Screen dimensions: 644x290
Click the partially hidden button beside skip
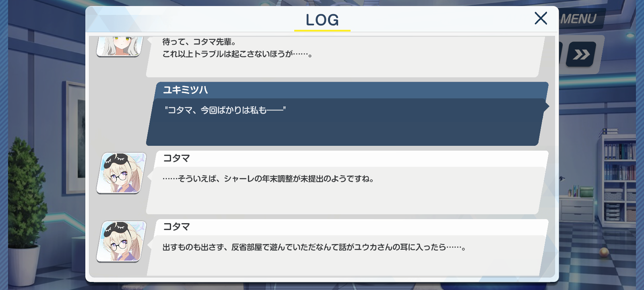[x=559, y=54]
